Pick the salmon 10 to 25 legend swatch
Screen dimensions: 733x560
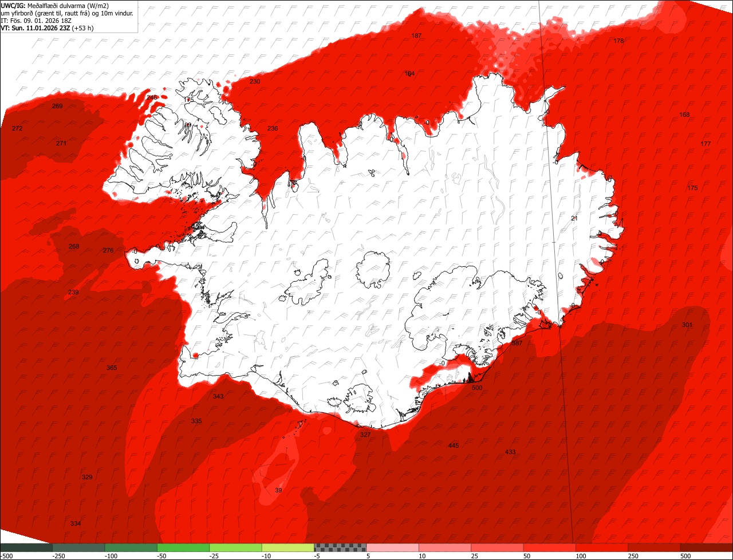445,548
